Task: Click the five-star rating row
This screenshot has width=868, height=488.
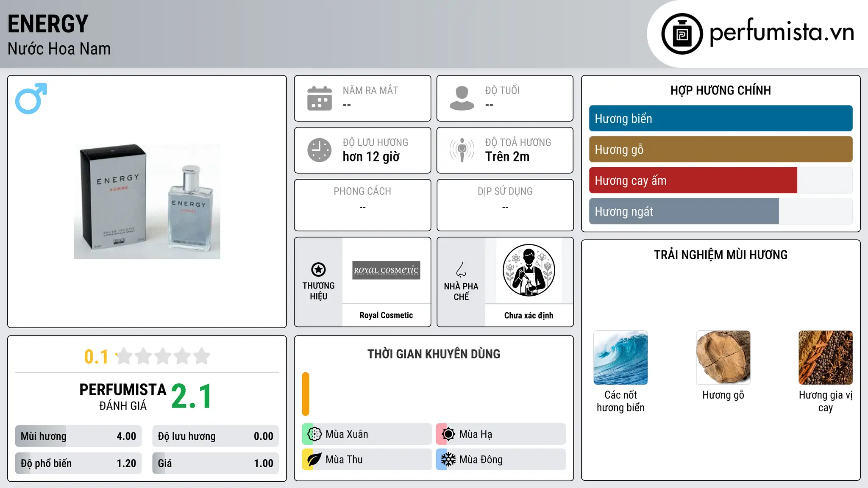Action: [x=163, y=356]
